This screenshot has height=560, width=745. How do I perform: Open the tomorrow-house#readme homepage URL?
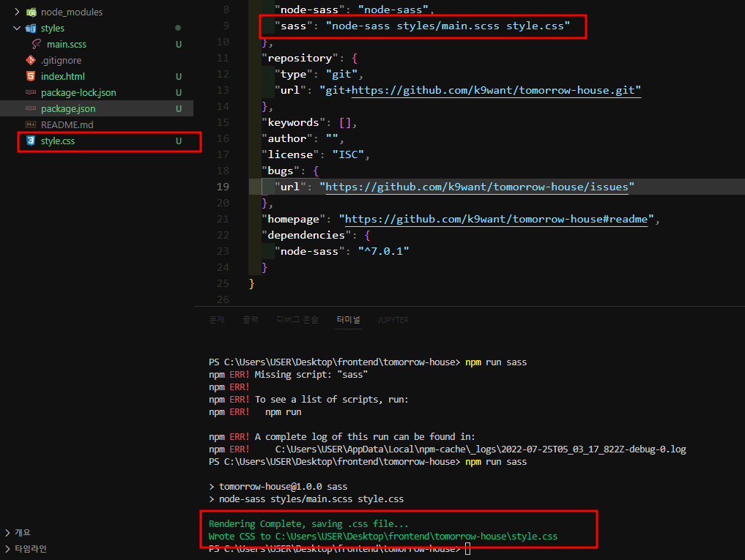(x=496, y=219)
